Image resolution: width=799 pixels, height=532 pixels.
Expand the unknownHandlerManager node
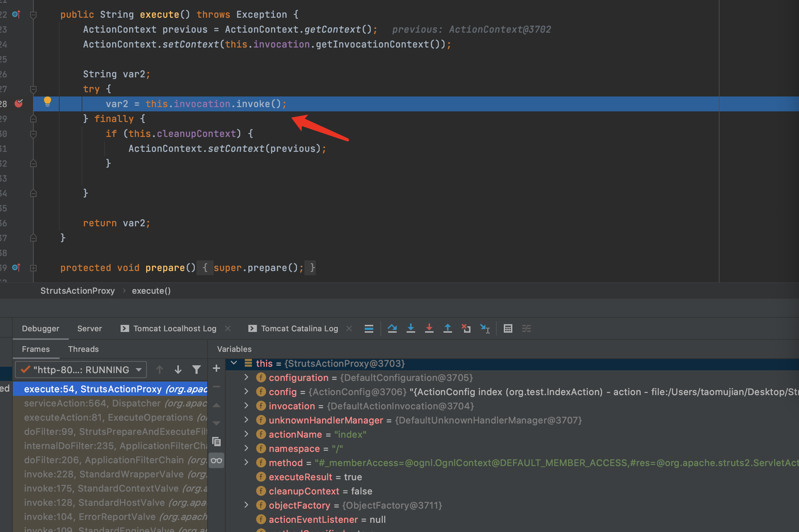coord(247,420)
